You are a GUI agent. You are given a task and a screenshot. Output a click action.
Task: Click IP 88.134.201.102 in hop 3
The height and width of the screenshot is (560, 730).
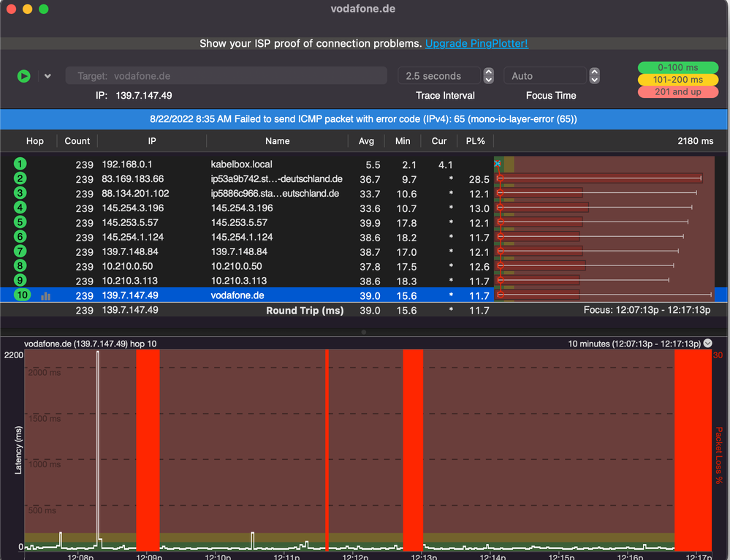pos(135,193)
